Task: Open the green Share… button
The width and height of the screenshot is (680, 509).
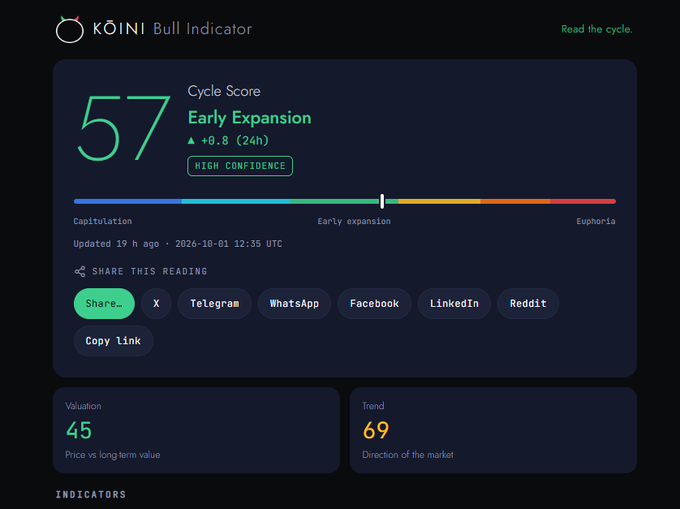Action: 104,303
